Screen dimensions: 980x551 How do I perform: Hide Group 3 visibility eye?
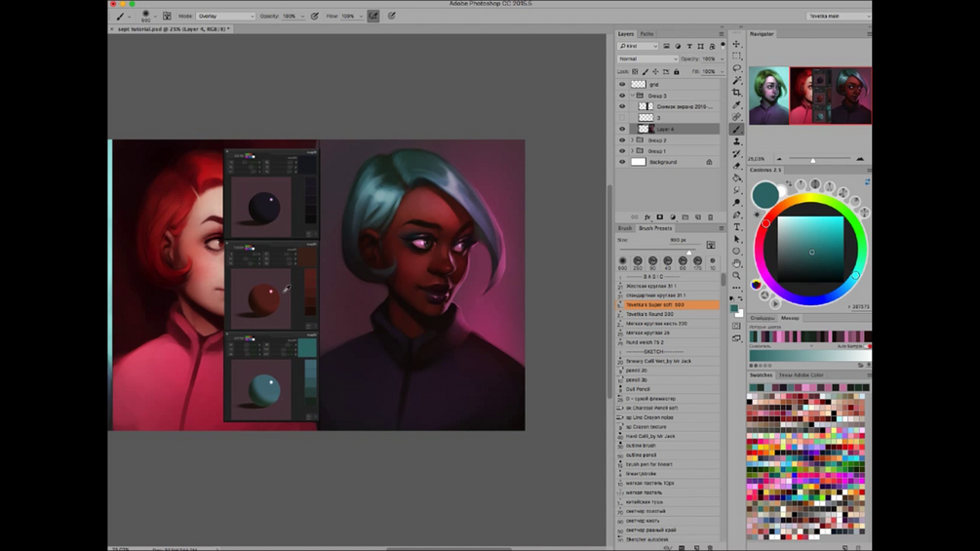tap(622, 96)
